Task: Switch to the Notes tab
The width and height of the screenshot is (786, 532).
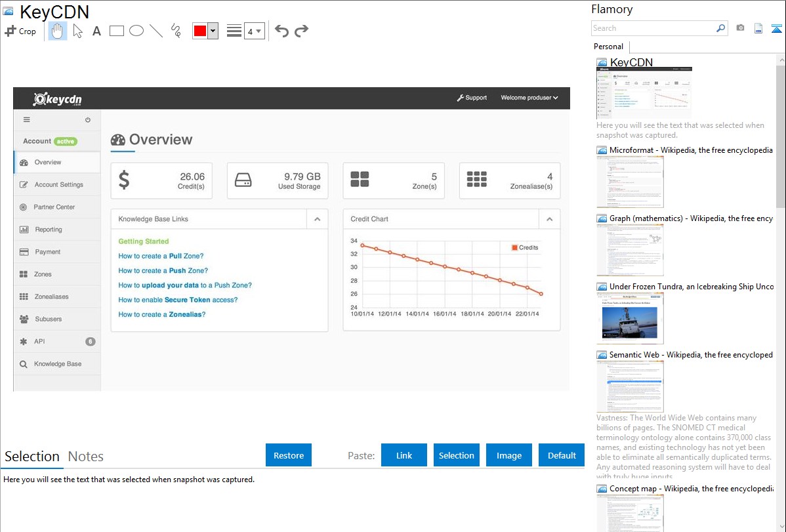Action: pos(86,457)
